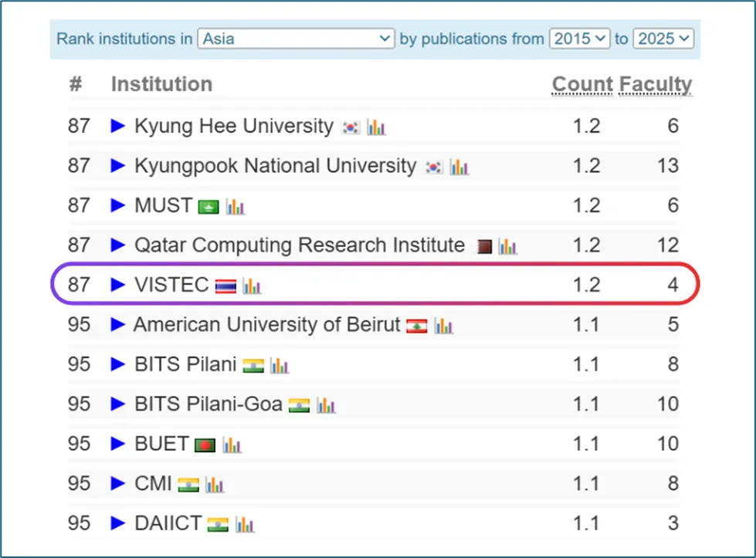Click the 1.1 count in the CMI row

[x=586, y=484]
